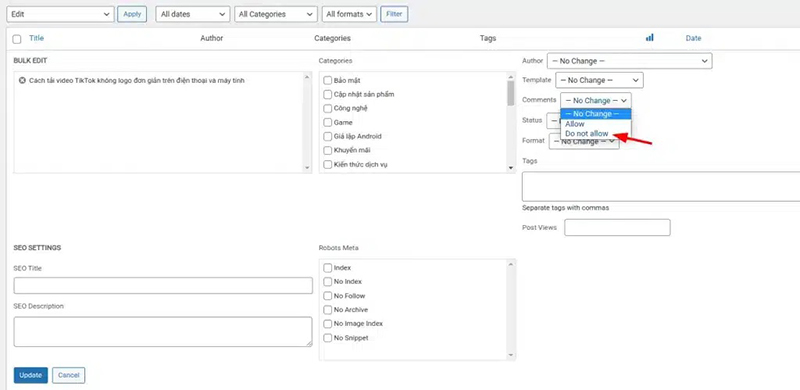Enable the No Index robots meta option
Viewport: 800px width, 390px height.
(x=328, y=282)
